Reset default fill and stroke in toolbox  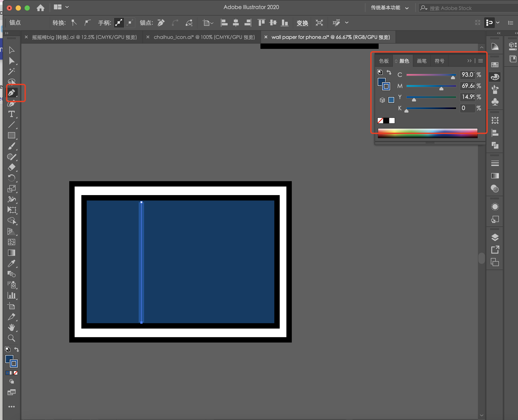(x=8, y=349)
